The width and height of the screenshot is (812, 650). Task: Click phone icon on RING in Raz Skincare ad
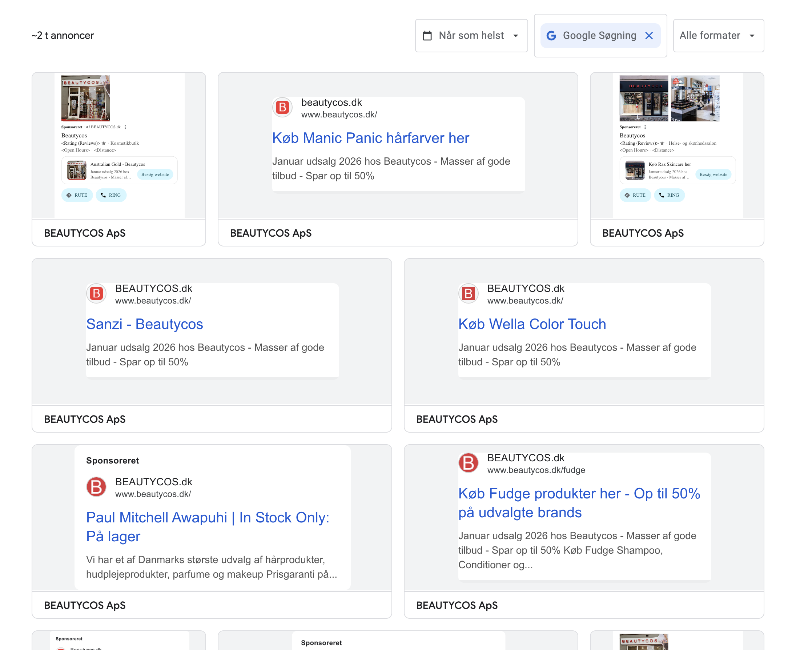pyautogui.click(x=662, y=195)
